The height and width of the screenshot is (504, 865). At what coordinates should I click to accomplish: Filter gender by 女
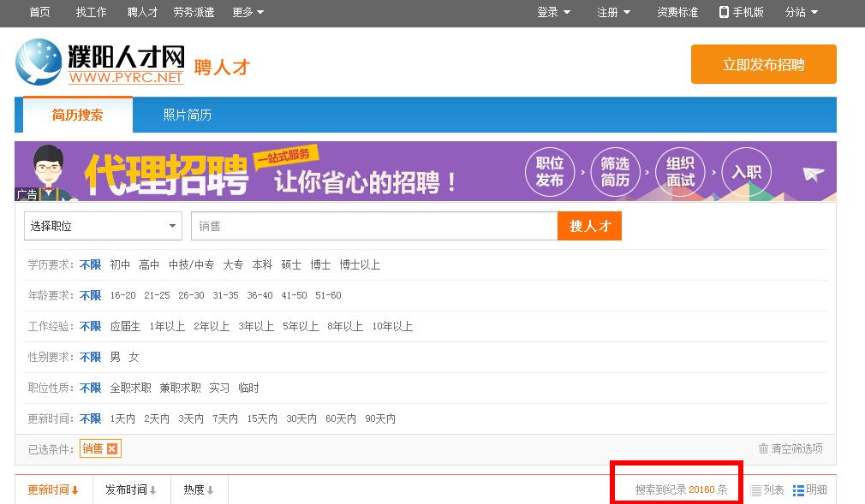[134, 358]
